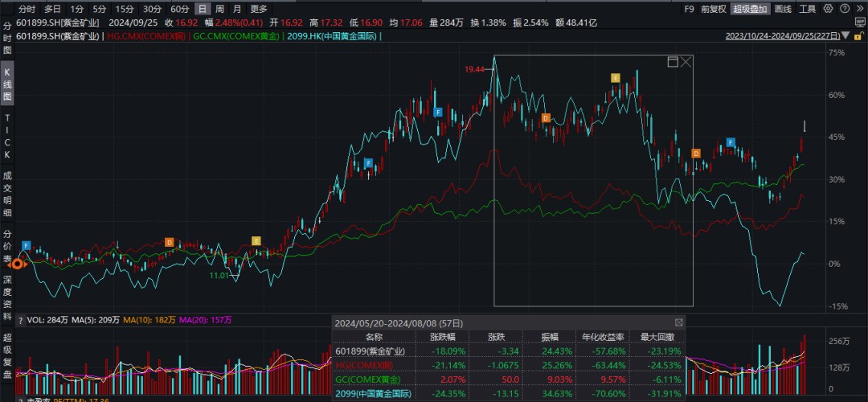Switch to the 周 weekly period tab
The width and height of the screenshot is (868, 402).
(219, 9)
